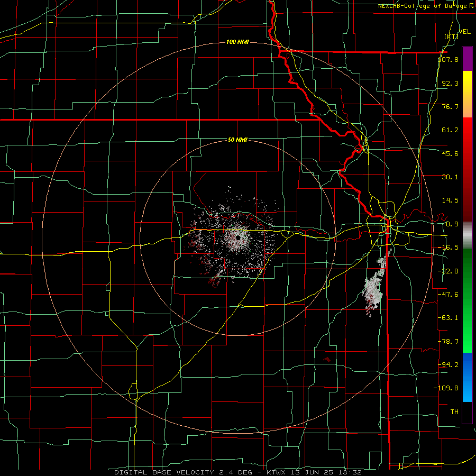Select the -63.1 scale value

(448, 318)
